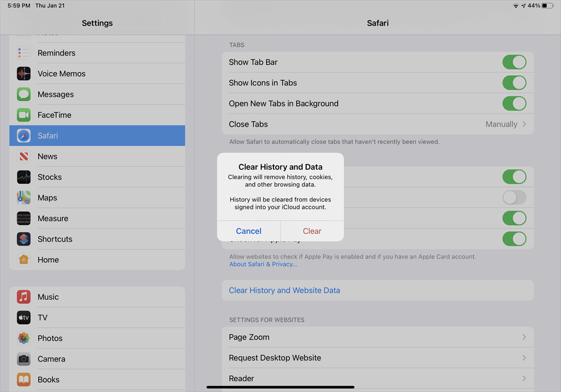
Task: Open Voice Memos icon in settings list
Action: pos(24,74)
